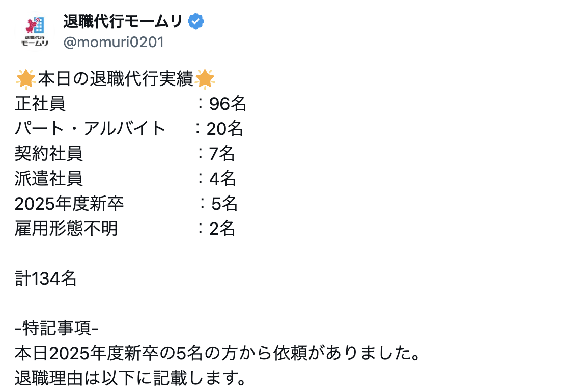Viewport: 564px width, 392px height.
Task: Click the blue verified badge
Action: click(x=195, y=21)
